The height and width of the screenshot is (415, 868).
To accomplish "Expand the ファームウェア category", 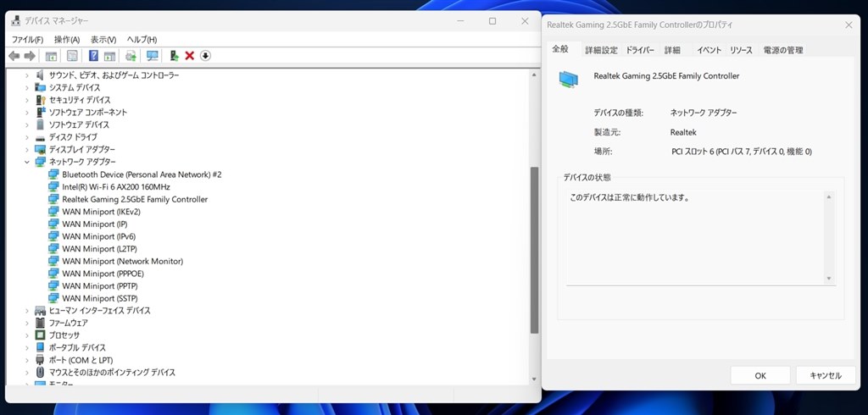I will [x=26, y=324].
